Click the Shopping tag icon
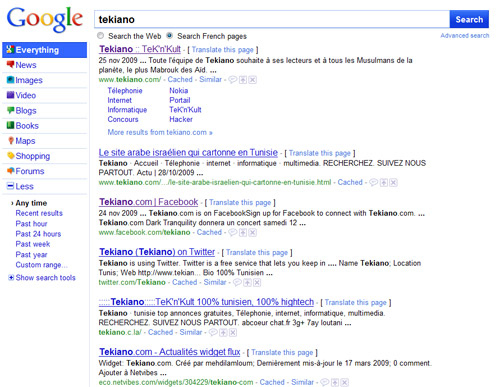The height and width of the screenshot is (387, 500). coord(10,156)
